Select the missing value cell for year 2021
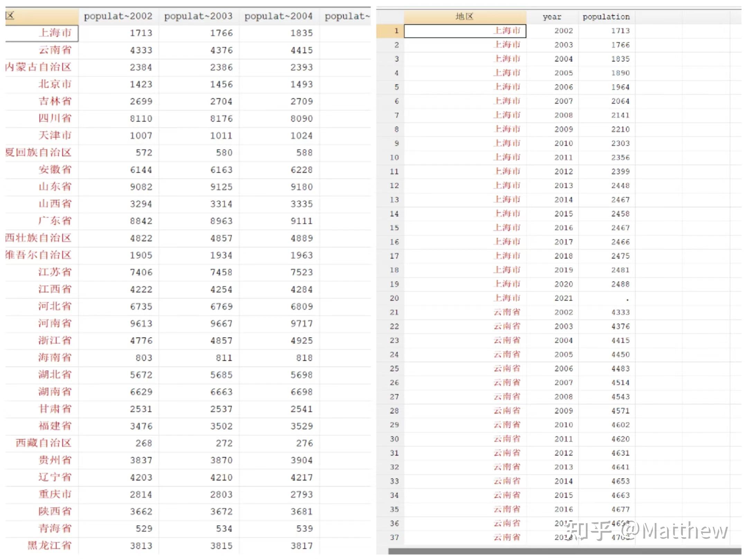 (x=627, y=299)
